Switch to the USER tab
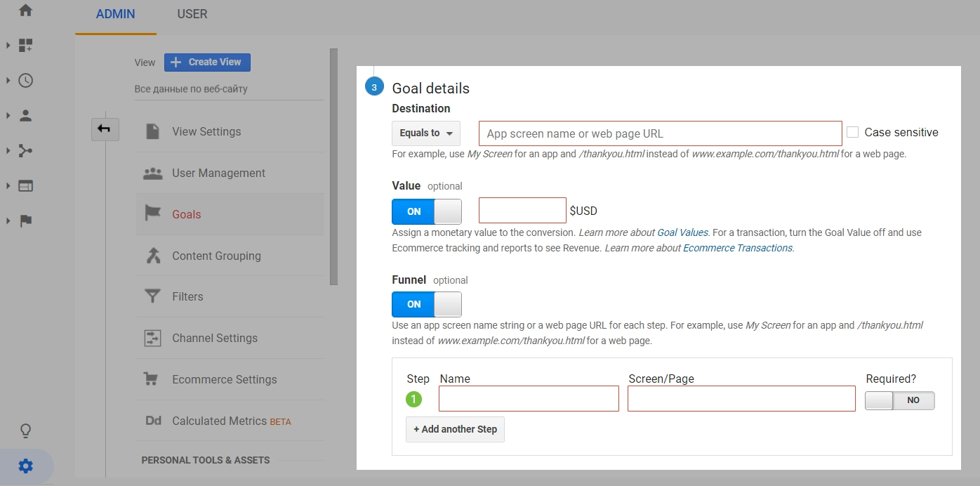 192,13
